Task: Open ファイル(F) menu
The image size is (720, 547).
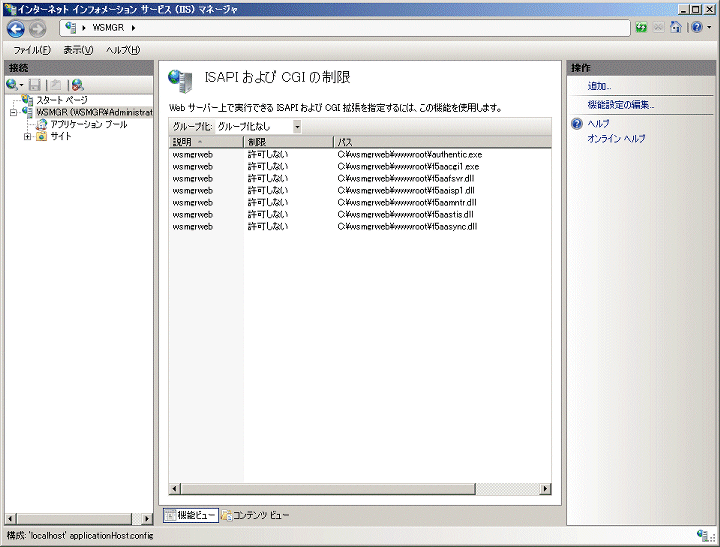Action: tap(32, 50)
